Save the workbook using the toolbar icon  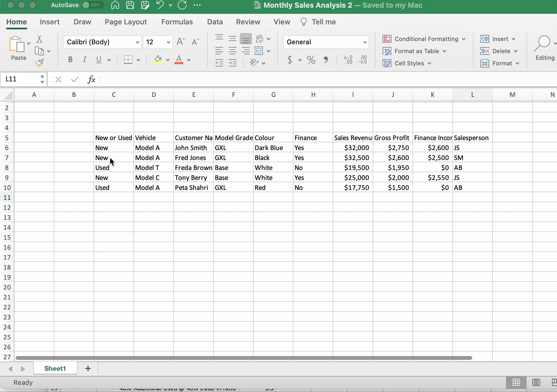click(x=130, y=5)
